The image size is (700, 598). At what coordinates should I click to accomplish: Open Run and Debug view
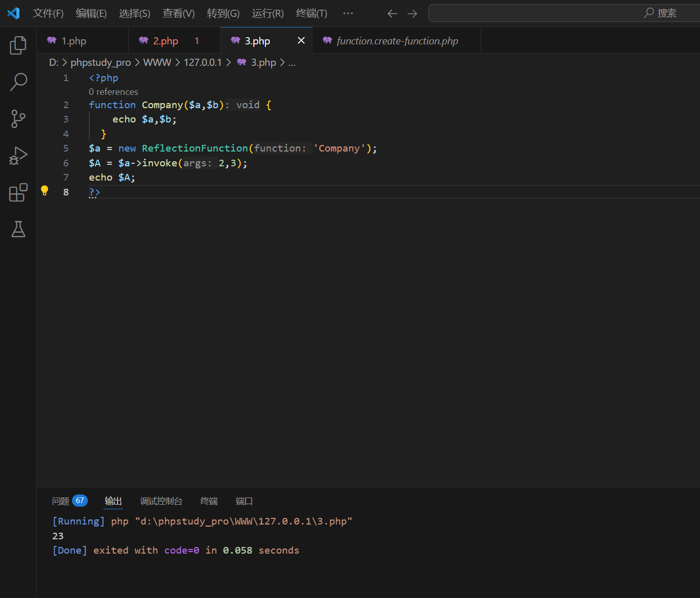click(18, 156)
